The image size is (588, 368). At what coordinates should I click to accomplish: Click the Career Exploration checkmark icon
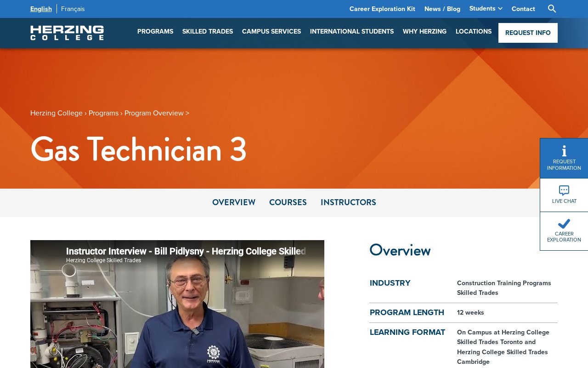[564, 224]
